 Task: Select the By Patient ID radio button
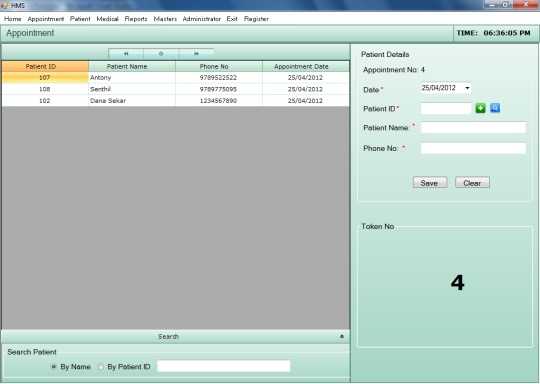pyautogui.click(x=100, y=366)
